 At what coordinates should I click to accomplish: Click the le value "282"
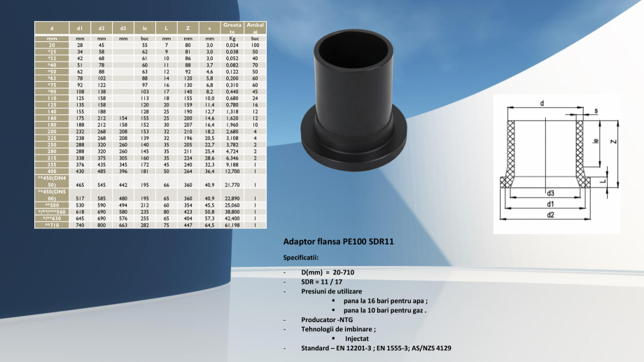point(145,225)
